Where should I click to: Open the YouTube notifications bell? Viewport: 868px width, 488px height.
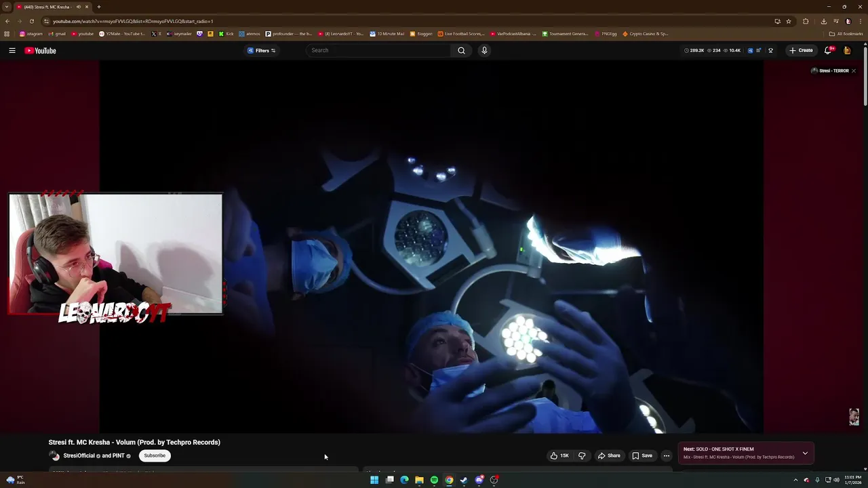click(x=829, y=50)
